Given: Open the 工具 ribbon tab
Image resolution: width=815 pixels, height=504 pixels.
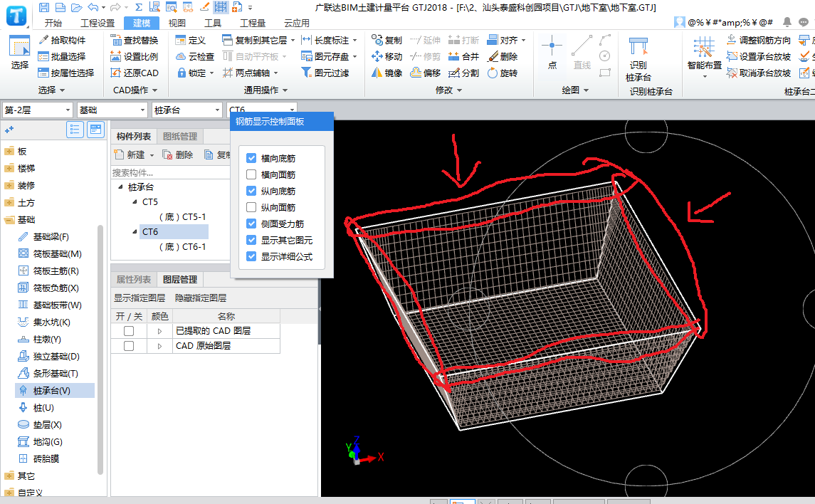Looking at the screenshot, I should (x=213, y=23).
